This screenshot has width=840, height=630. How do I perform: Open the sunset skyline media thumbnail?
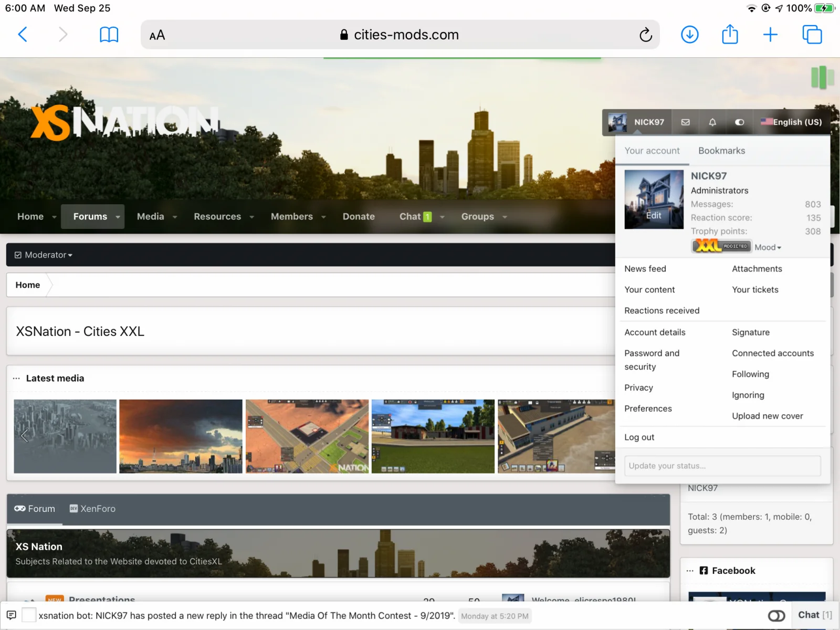[x=181, y=436]
